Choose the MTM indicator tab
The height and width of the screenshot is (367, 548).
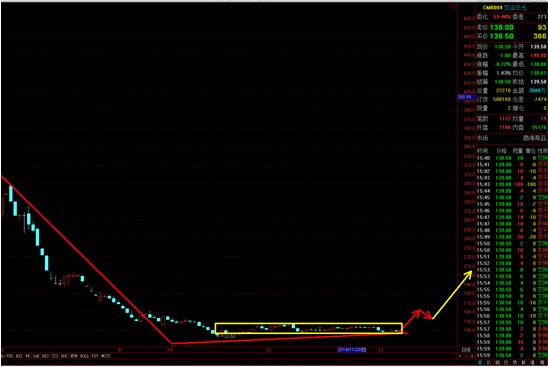click(x=74, y=356)
